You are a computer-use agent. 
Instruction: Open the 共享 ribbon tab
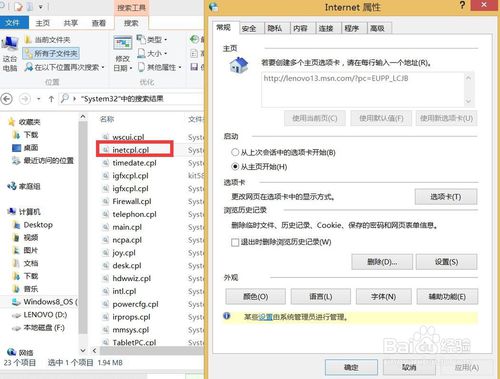(71, 23)
